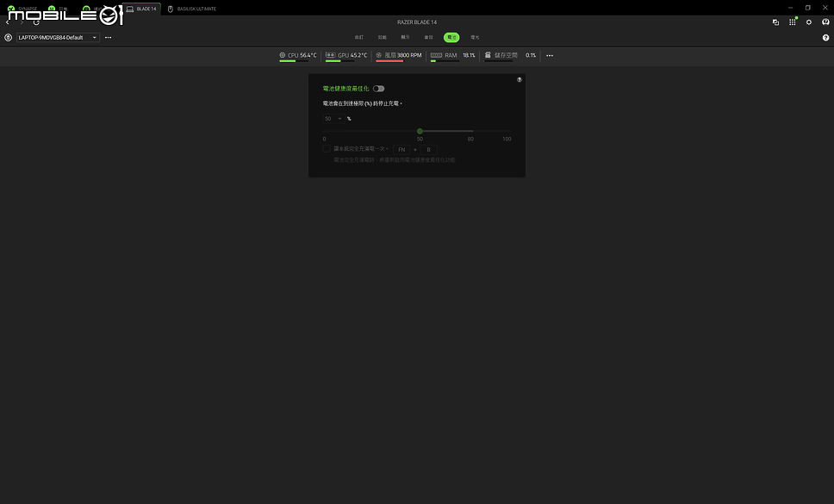This screenshot has width=834, height=504.
Task: Minimize the Razer Synapse window
Action: coord(790,8)
